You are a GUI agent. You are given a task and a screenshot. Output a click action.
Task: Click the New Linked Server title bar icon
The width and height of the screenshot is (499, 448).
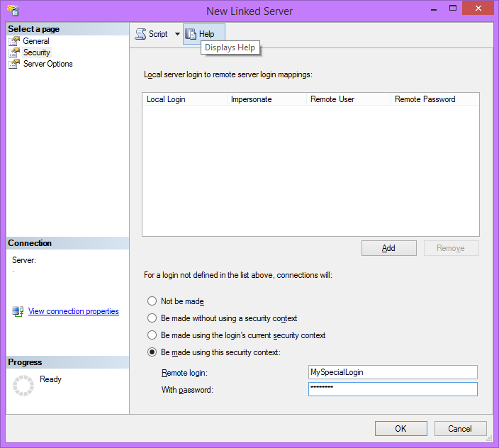point(12,11)
